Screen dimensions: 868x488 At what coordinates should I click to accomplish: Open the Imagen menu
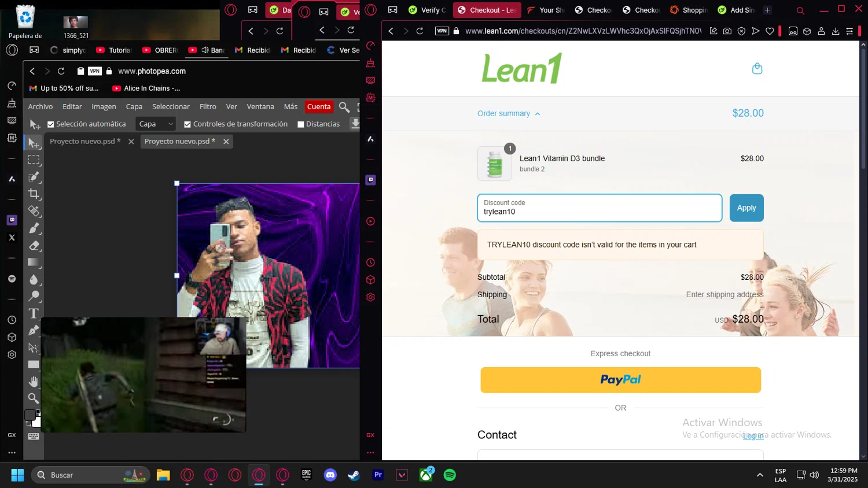tap(104, 106)
